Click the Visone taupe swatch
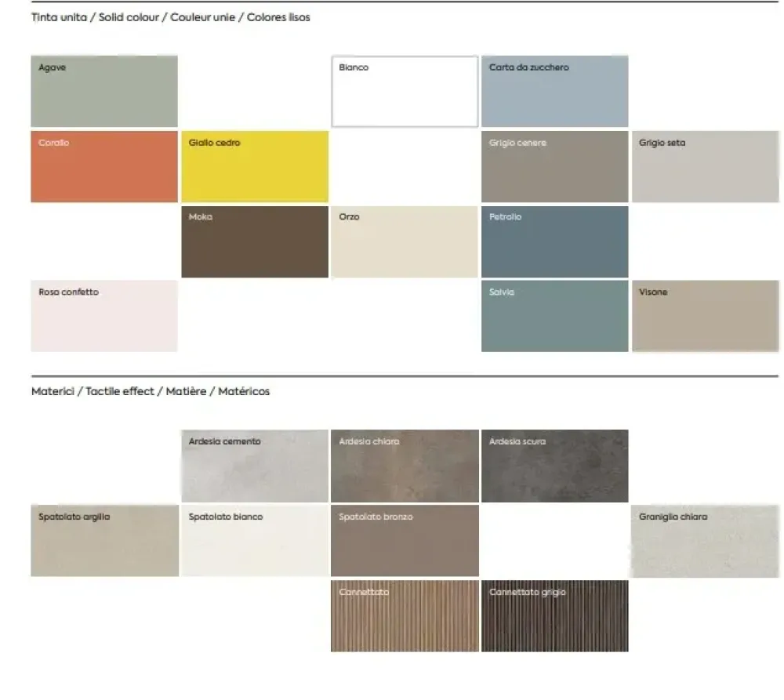784x700 pixels. coord(706,316)
